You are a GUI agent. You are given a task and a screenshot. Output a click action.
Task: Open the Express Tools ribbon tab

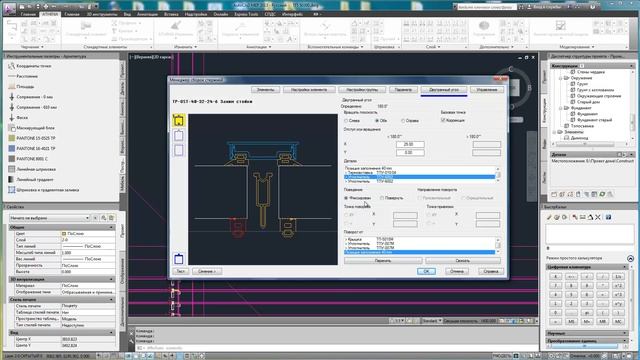click(x=246, y=14)
